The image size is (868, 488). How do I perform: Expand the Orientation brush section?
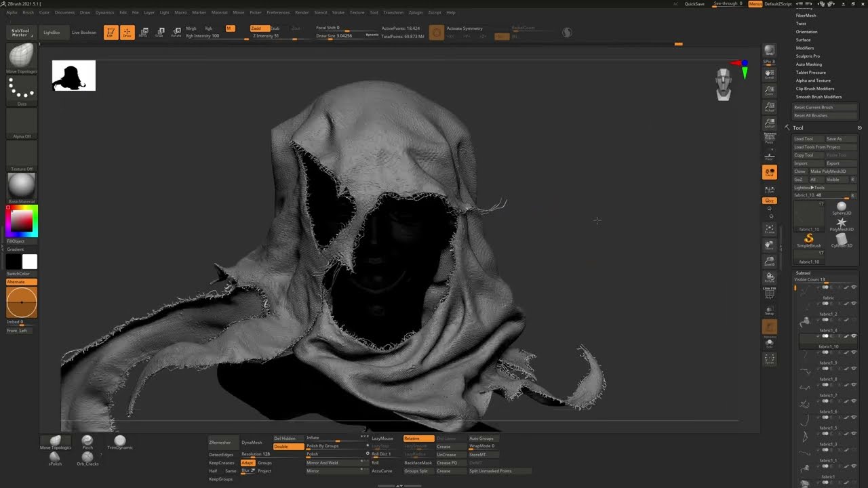coord(806,32)
